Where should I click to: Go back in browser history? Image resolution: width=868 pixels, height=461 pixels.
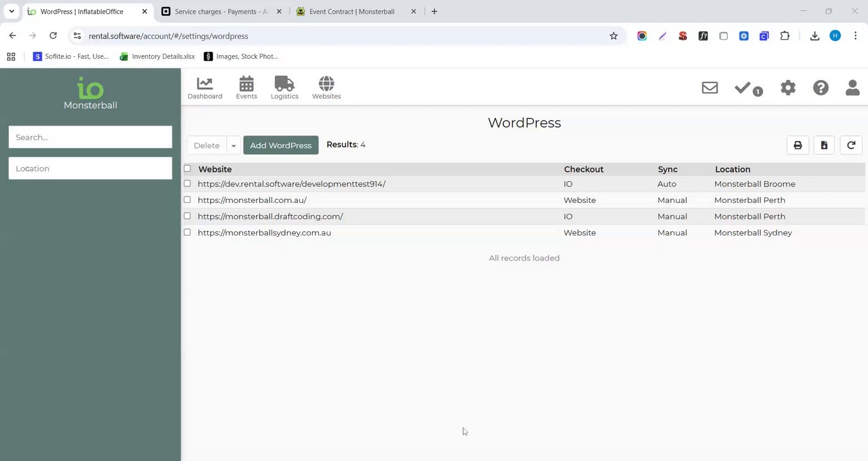click(x=13, y=36)
